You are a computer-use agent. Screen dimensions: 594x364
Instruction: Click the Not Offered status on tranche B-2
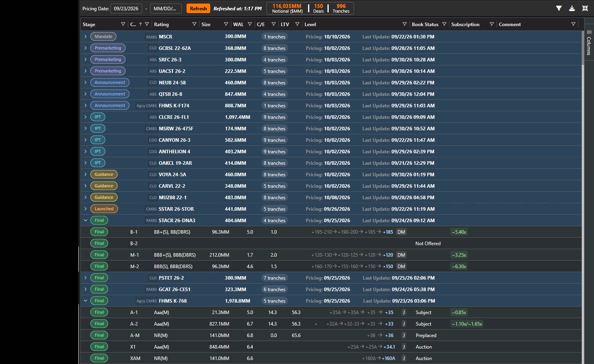coord(428,243)
